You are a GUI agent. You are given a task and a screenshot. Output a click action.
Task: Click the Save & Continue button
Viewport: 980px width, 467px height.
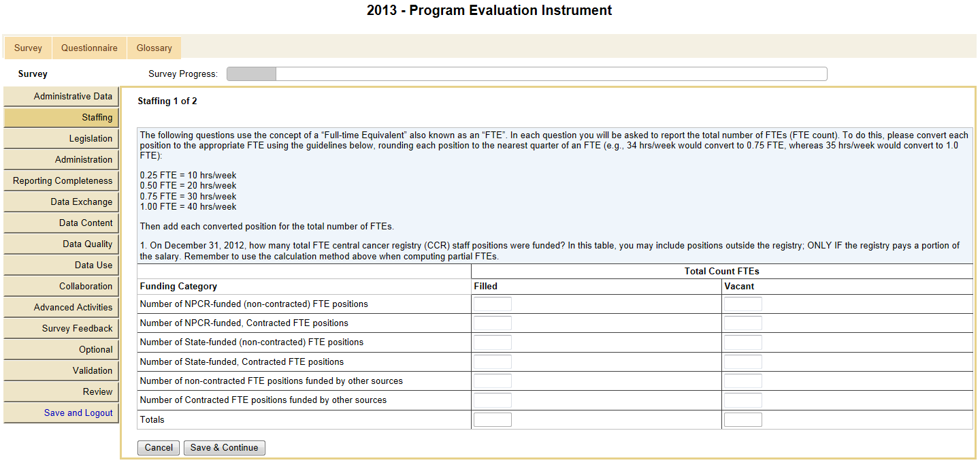coord(224,448)
